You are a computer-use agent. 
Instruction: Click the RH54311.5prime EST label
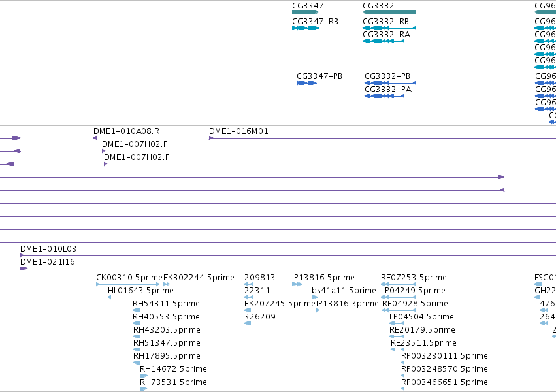coord(167,304)
